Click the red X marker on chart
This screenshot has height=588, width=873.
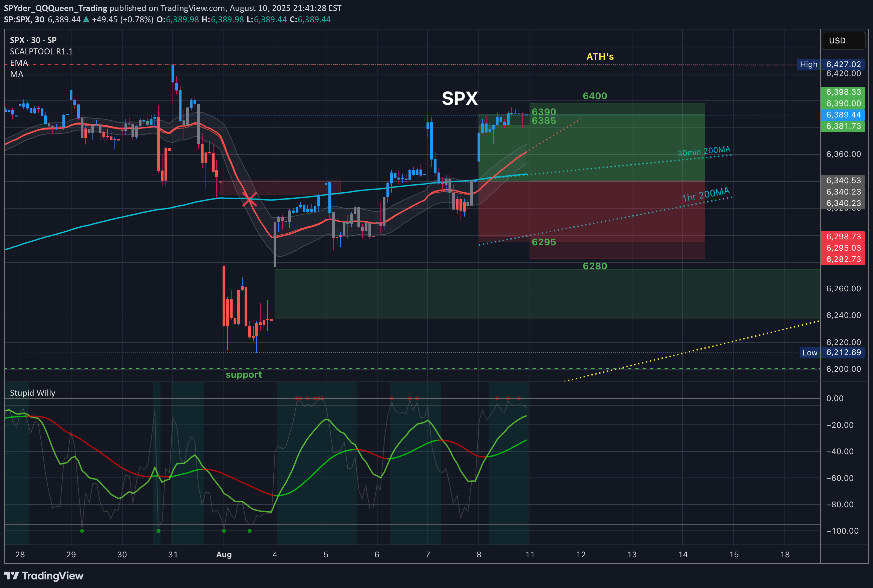click(x=249, y=199)
